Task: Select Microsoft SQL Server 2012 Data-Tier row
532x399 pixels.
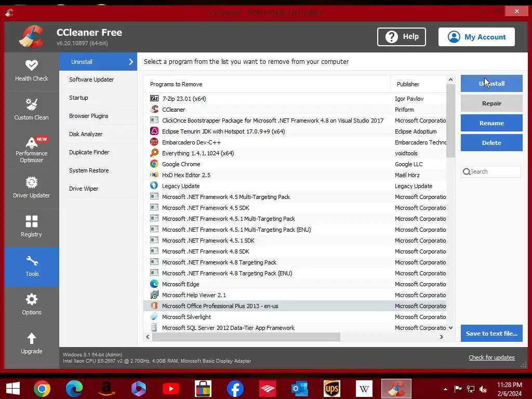Action: (x=295, y=328)
